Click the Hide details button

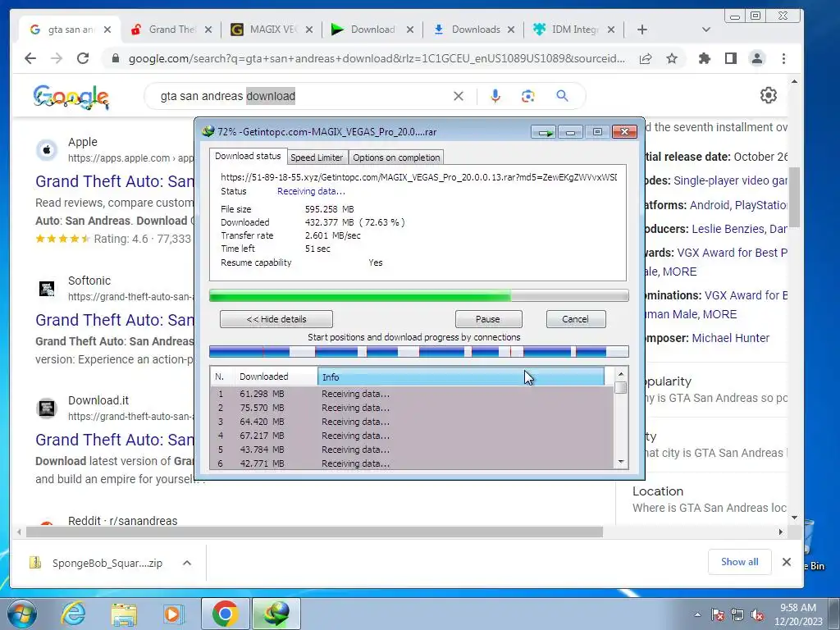(x=276, y=319)
